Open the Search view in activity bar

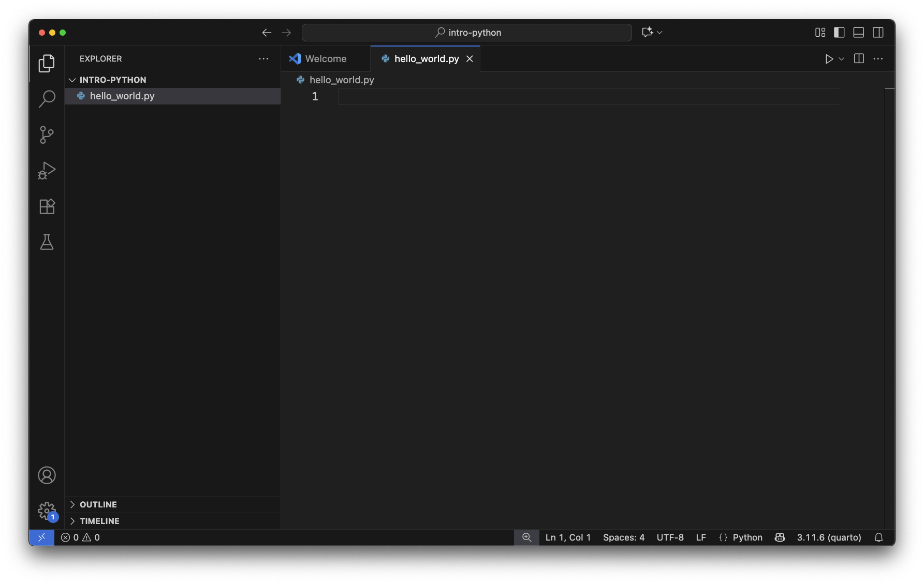pyautogui.click(x=47, y=99)
